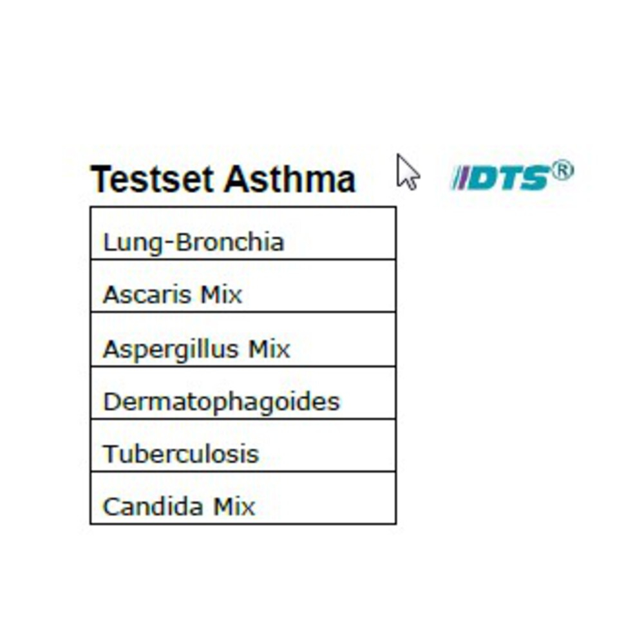
Task: Click the word Mix in the Candida row
Action: (234, 506)
